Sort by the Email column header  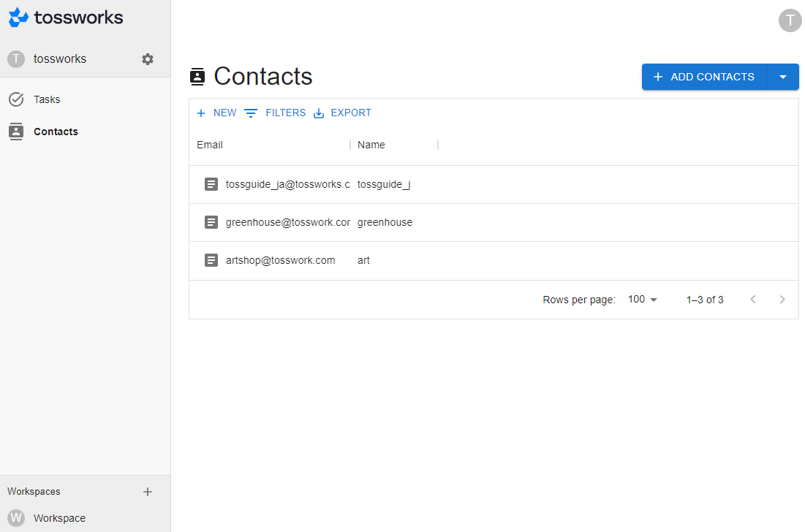point(210,145)
